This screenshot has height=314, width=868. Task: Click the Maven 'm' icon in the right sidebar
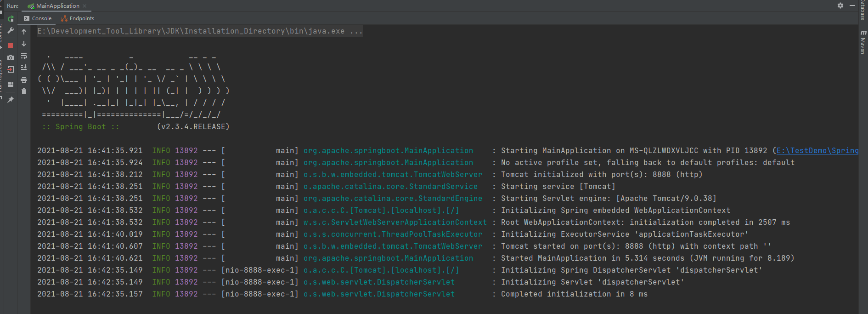863,33
